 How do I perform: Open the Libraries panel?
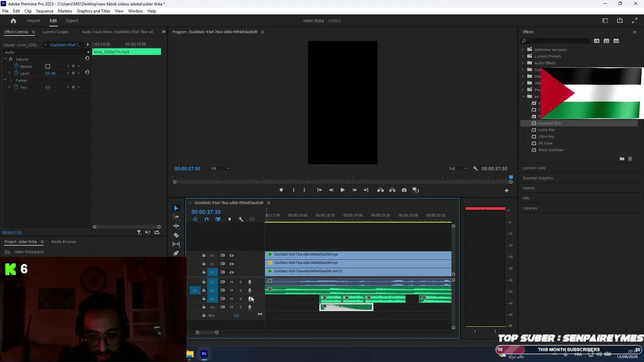(530, 208)
